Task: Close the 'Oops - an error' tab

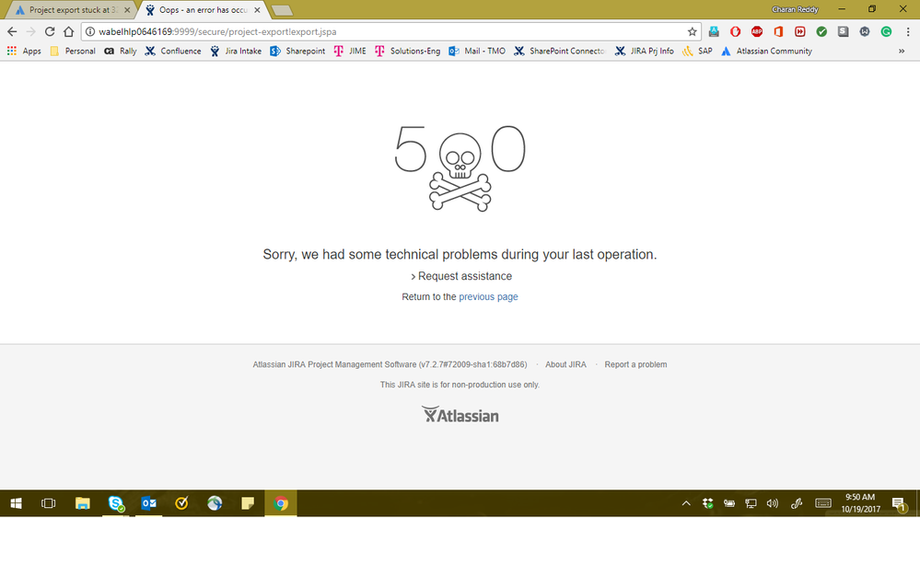Action: click(x=257, y=10)
